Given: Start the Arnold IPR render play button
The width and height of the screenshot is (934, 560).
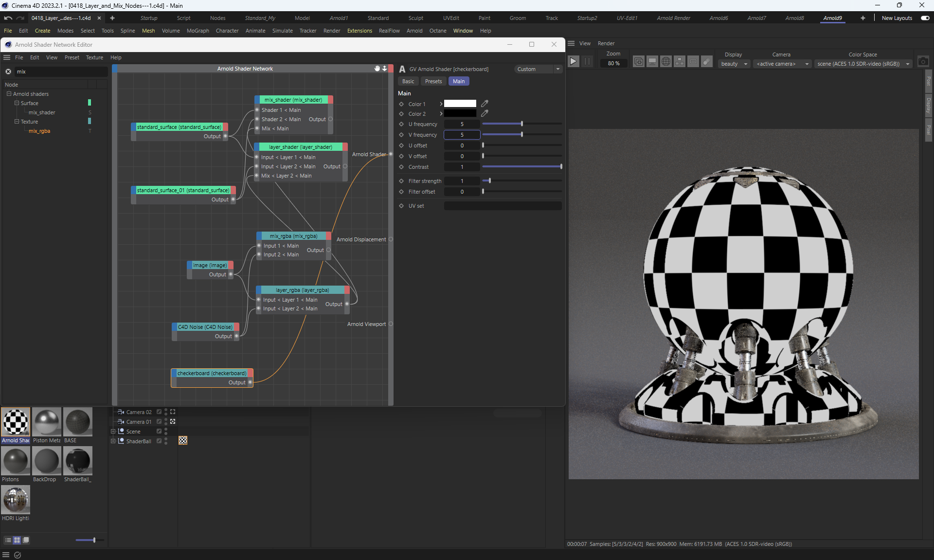Looking at the screenshot, I should 574,61.
